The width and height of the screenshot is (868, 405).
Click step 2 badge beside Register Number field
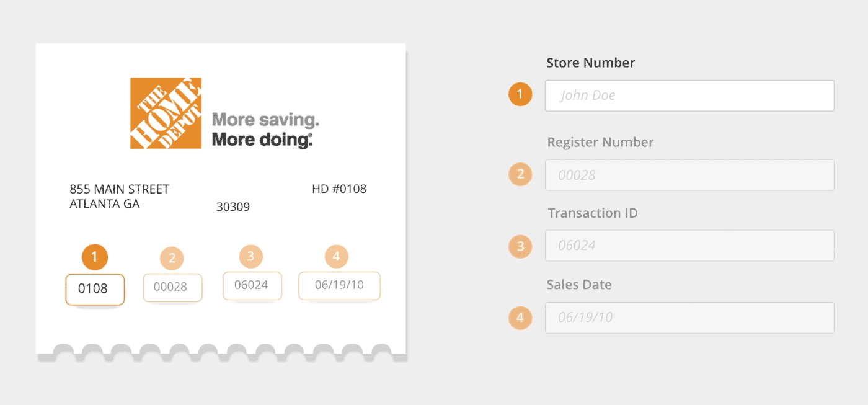[520, 174]
